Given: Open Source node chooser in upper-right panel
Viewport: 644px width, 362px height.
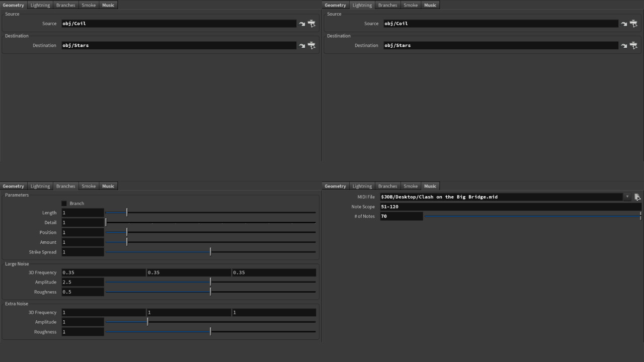Looking at the screenshot, I should pyautogui.click(x=633, y=24).
